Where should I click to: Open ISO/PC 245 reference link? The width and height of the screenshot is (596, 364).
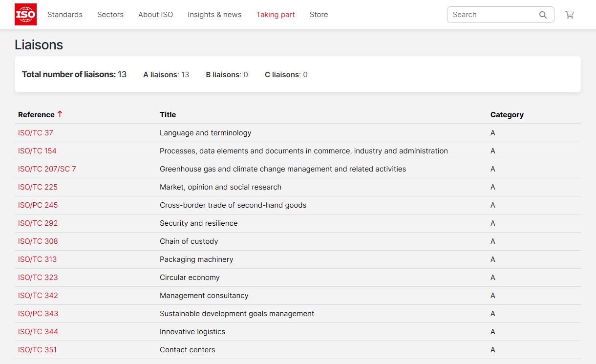pyautogui.click(x=38, y=205)
